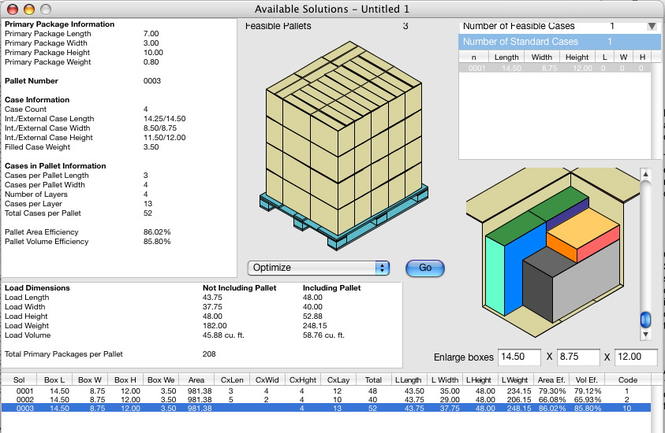
Task: Select the Number of Standard Cases row
Action: click(559, 42)
